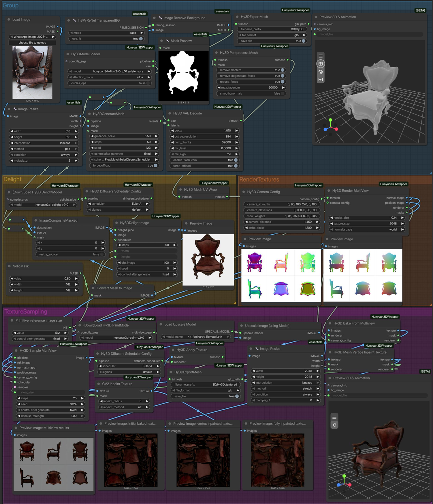Collapse Hy3D Mesh UV Wrap node via title dot

180,190
